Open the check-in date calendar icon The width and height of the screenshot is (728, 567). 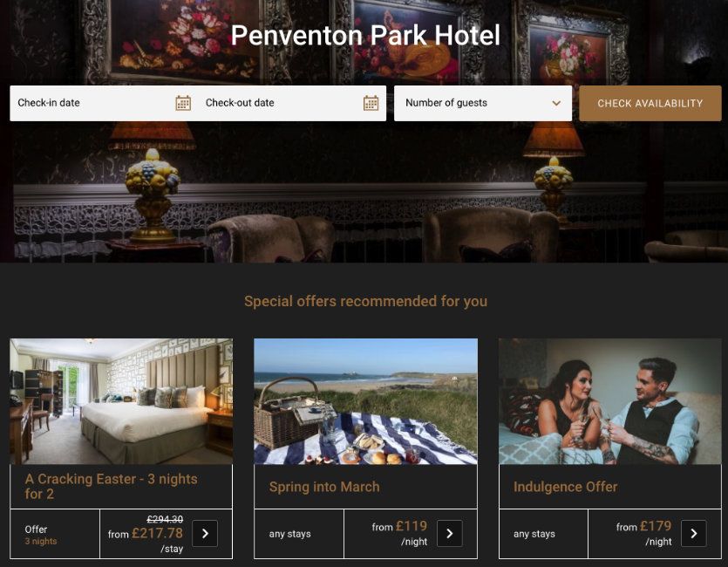[x=183, y=103]
